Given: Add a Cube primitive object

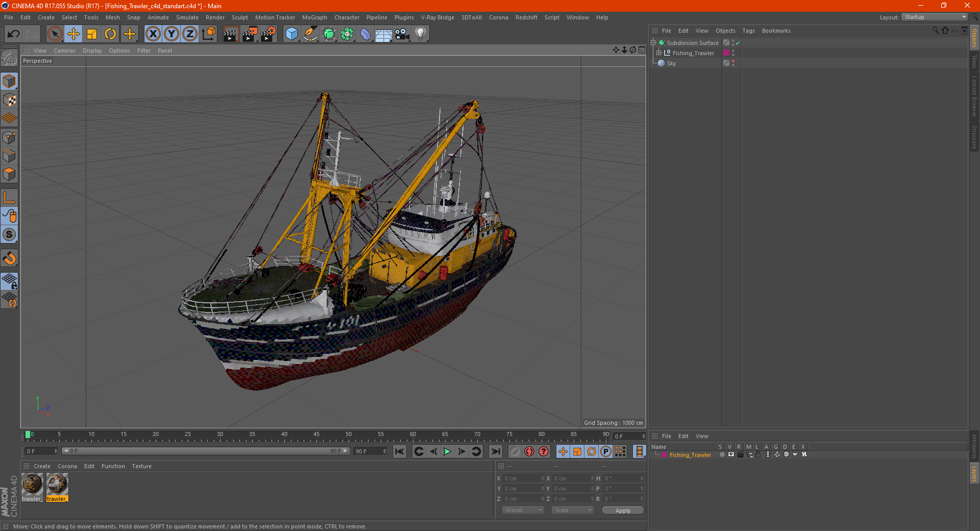Looking at the screenshot, I should (x=291, y=34).
